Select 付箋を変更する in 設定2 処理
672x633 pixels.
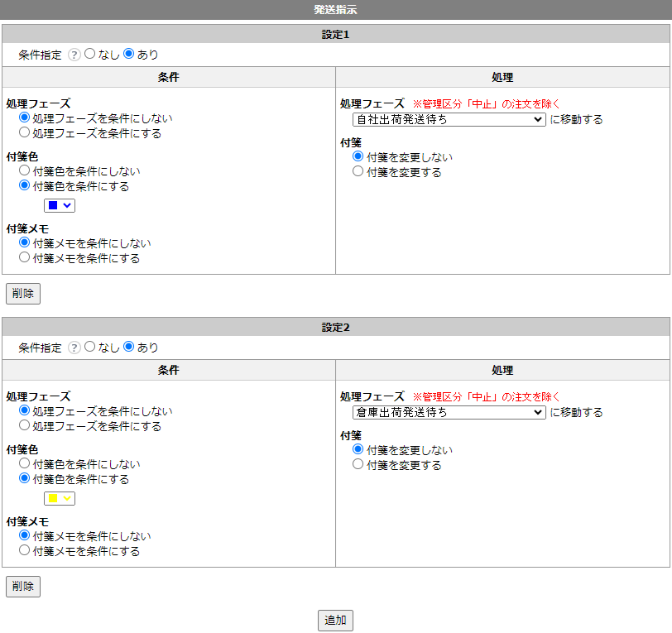(358, 464)
